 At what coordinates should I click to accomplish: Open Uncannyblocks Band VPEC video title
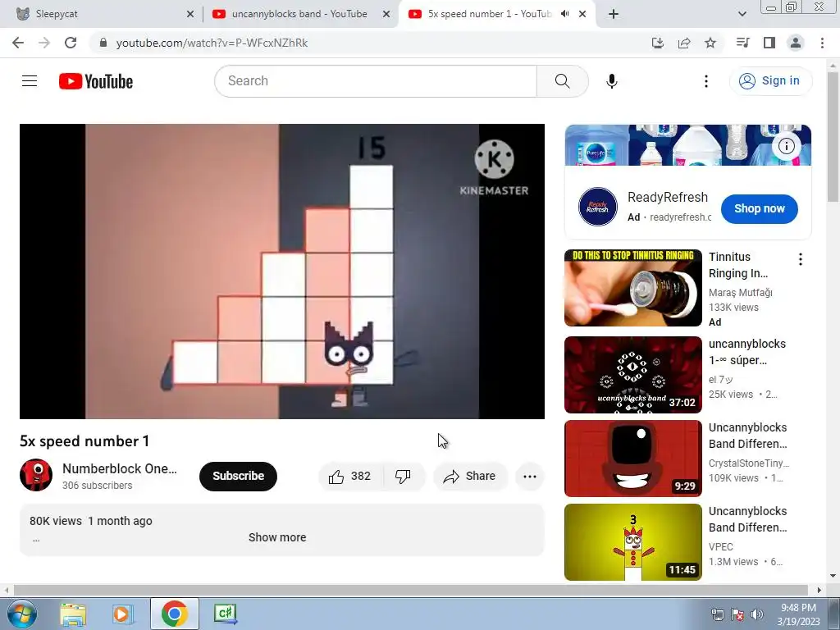coord(748,519)
